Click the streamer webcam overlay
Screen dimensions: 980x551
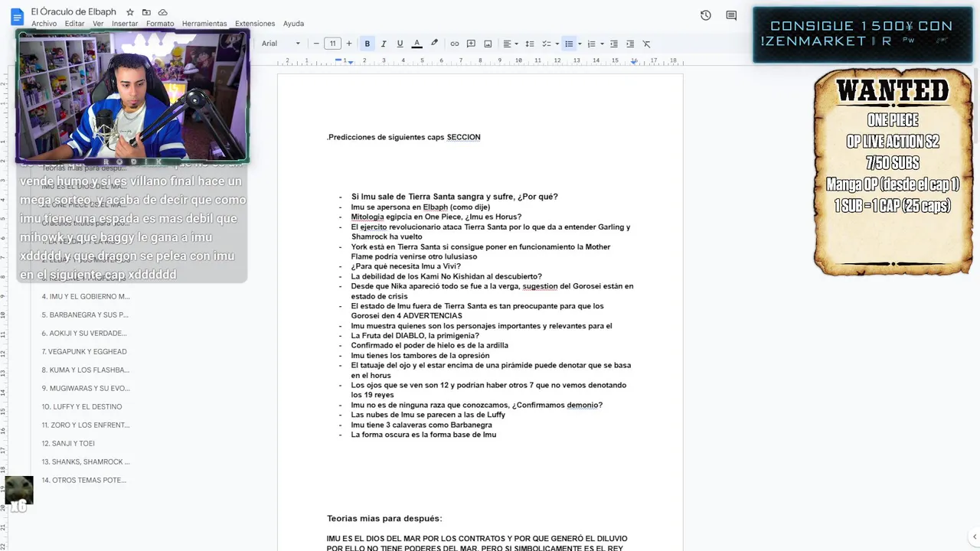132,96
